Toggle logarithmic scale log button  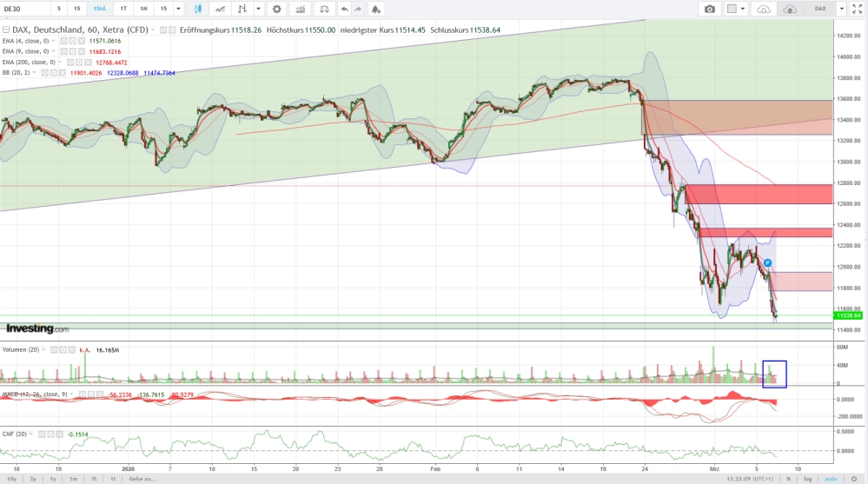[808, 479]
